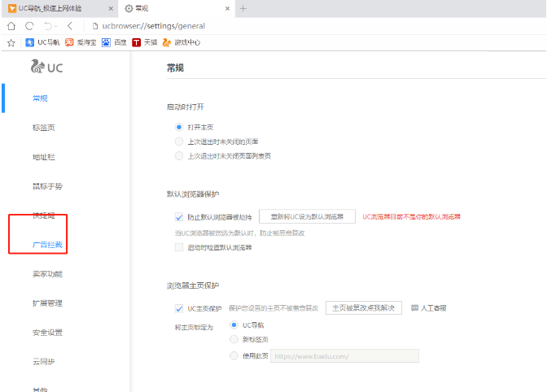This screenshot has width=556, height=392.
Task: Open the 爱淘宝 bookmark
Action: (81, 42)
